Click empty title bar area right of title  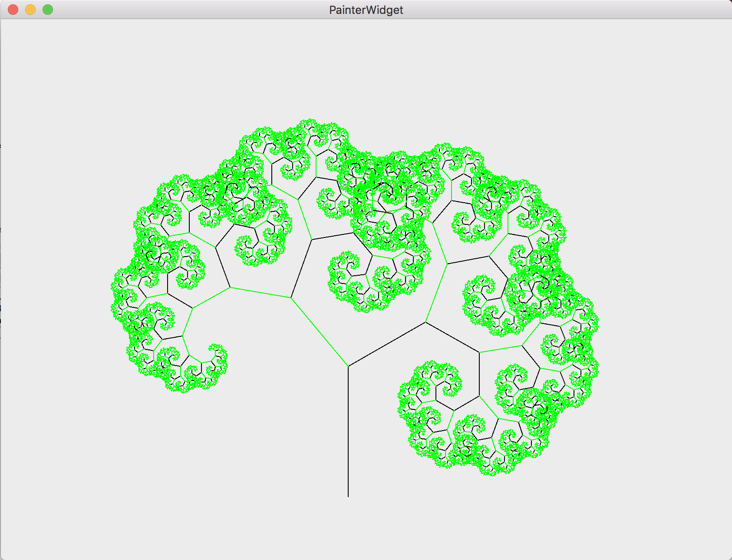564,10
